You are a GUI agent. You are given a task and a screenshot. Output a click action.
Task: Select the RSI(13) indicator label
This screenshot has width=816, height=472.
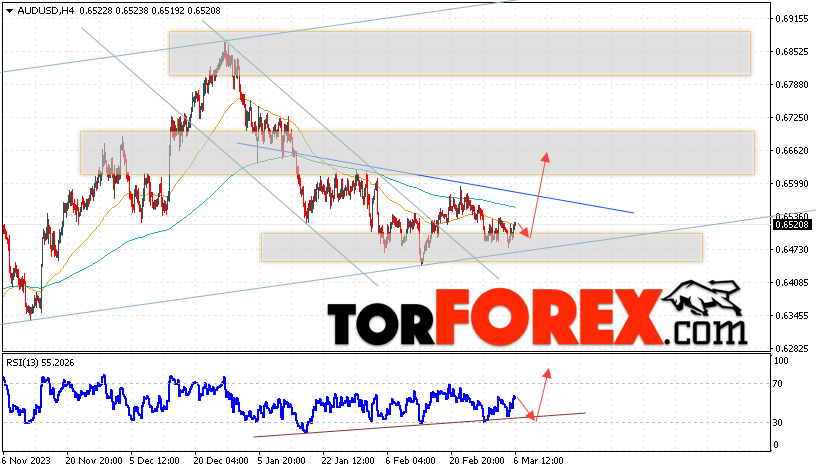(40, 363)
